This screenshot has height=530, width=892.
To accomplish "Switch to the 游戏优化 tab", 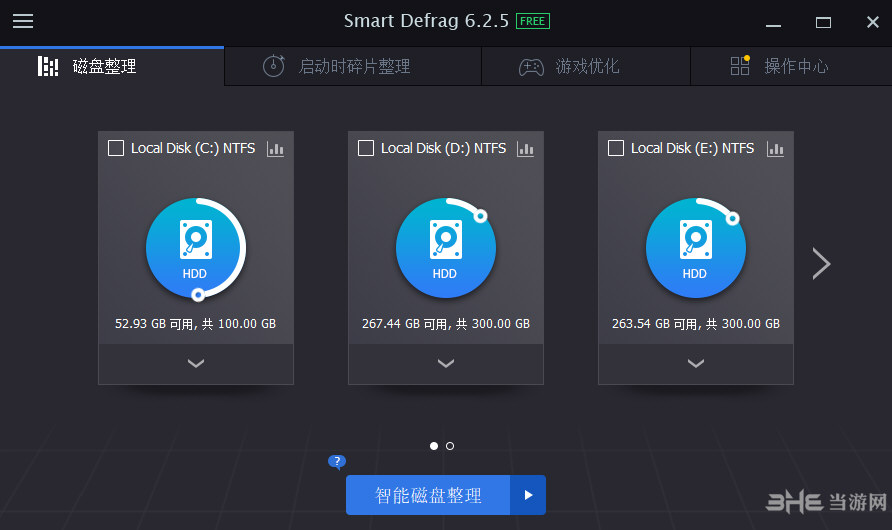I will click(x=586, y=67).
